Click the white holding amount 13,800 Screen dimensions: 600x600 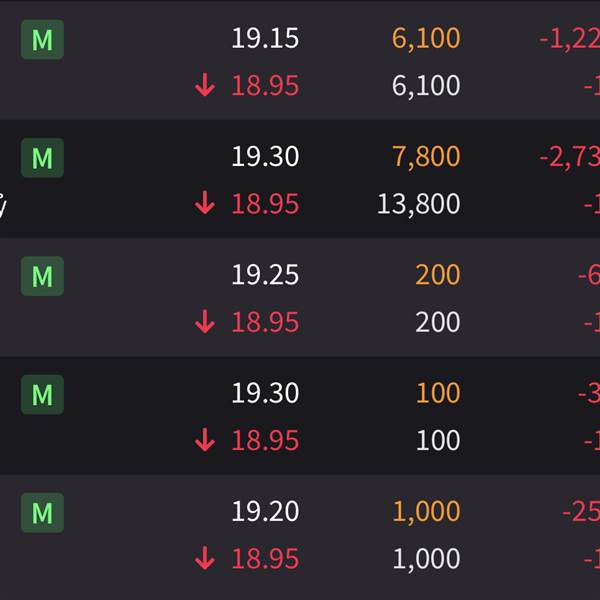click(419, 204)
